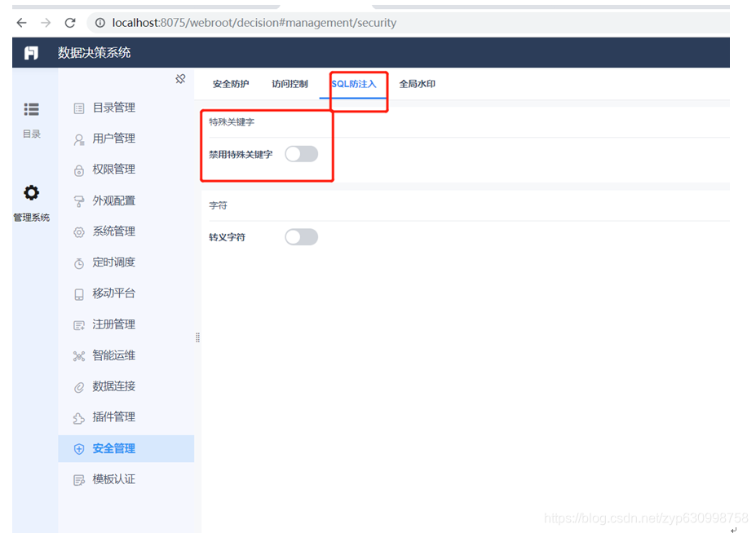Click the 系统管理 gear icon
The width and height of the screenshot is (756, 533).
click(79, 232)
